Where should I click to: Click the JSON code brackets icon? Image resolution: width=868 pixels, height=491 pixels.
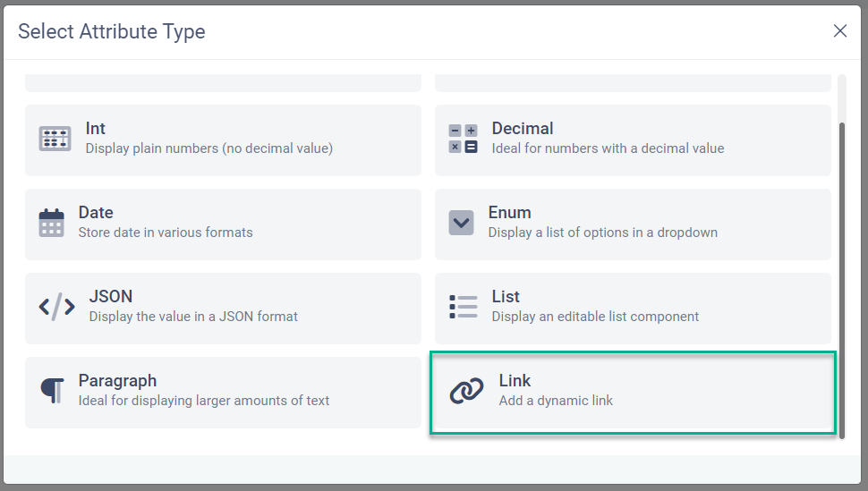[57, 307]
